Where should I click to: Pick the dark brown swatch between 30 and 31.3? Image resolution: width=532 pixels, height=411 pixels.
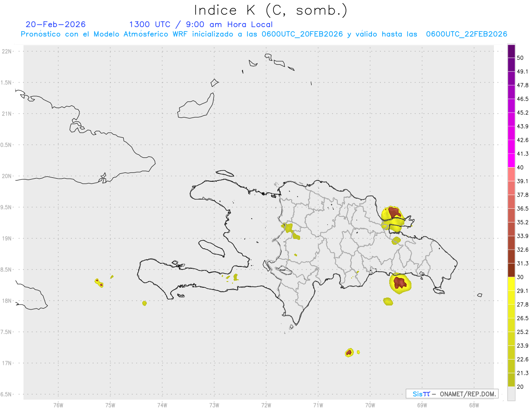[x=511, y=270]
